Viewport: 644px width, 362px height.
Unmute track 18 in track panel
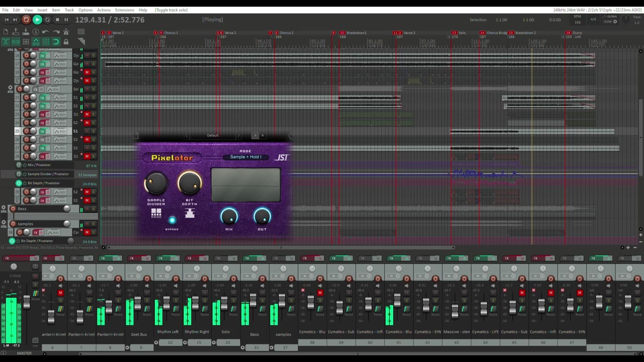(87, 72)
